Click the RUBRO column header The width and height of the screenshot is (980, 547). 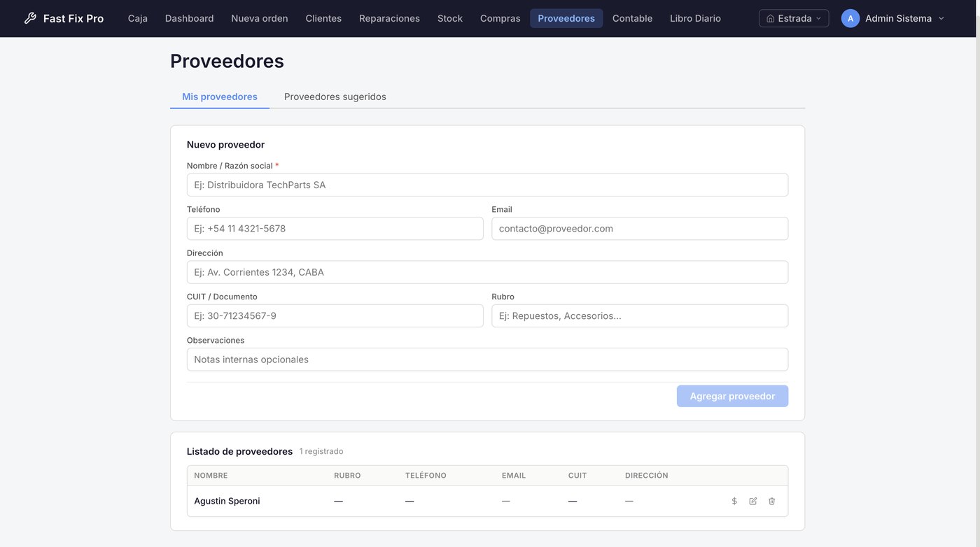click(x=347, y=476)
